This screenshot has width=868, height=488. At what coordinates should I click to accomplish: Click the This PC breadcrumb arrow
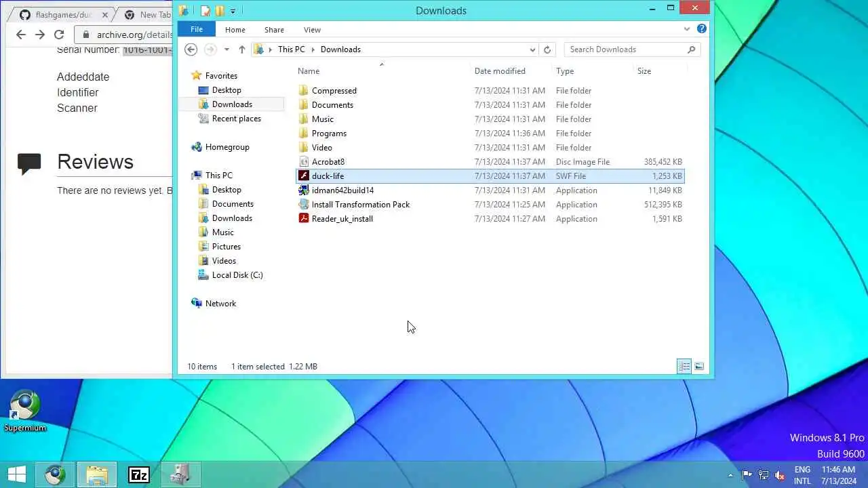[313, 49]
